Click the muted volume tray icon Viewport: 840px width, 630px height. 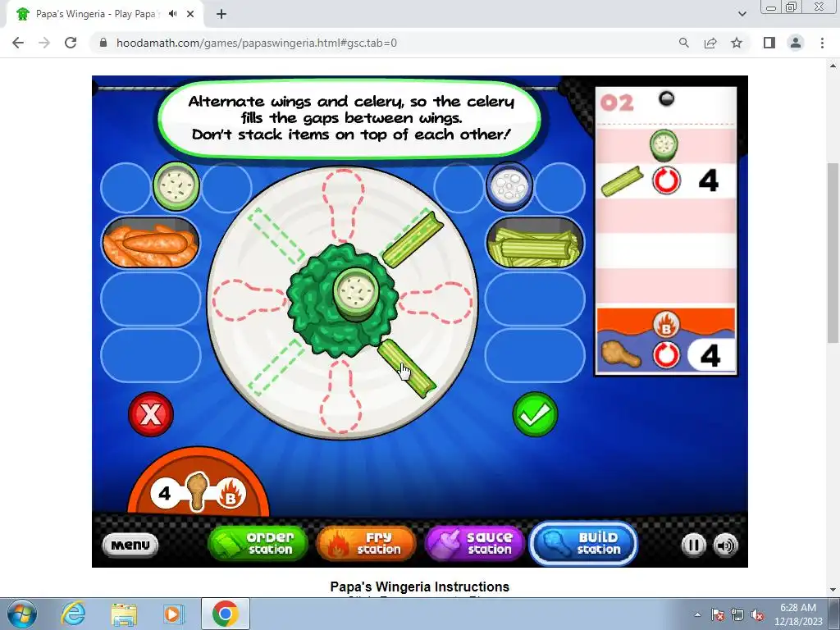(757, 614)
